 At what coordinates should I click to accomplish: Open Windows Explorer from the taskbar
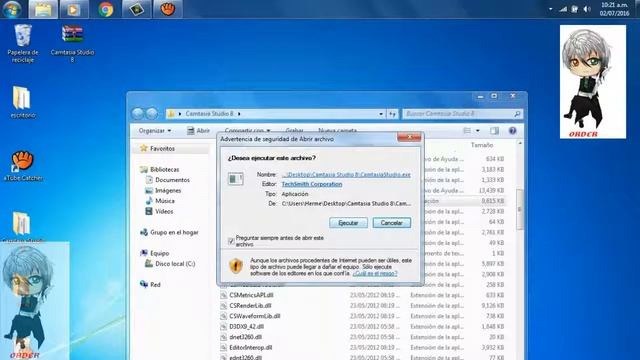43,9
